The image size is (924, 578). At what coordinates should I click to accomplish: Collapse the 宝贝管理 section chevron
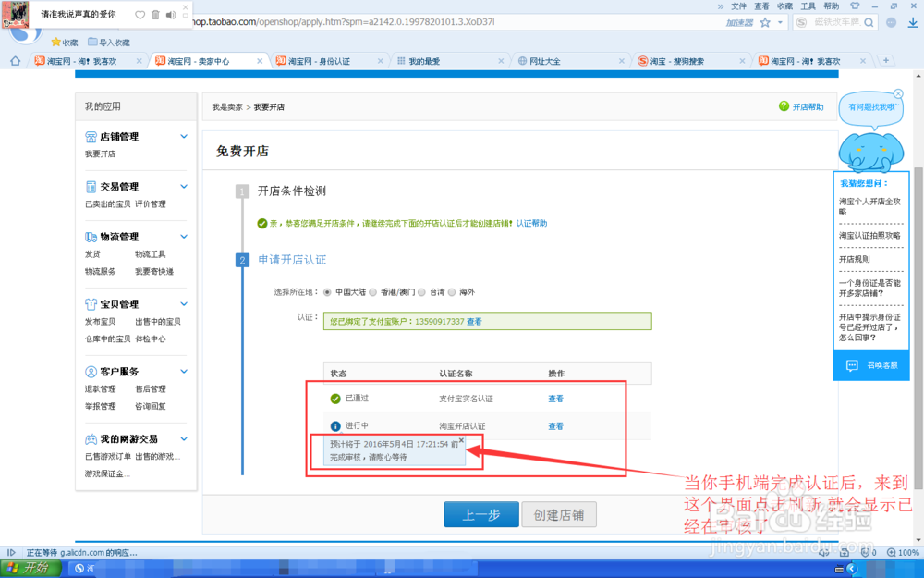(x=183, y=303)
